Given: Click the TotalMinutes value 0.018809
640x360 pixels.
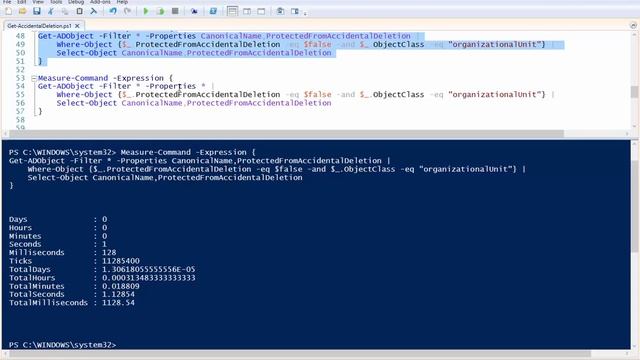Looking at the screenshot, I should point(120,286).
